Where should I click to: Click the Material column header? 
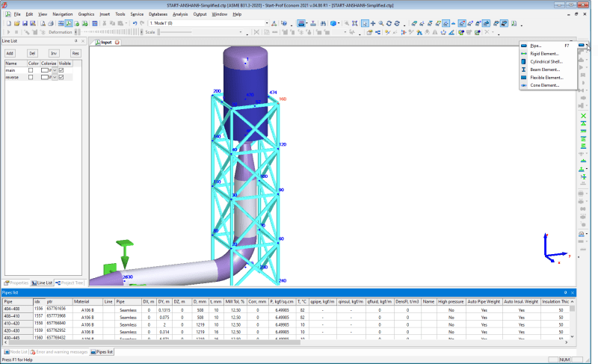pos(87,301)
